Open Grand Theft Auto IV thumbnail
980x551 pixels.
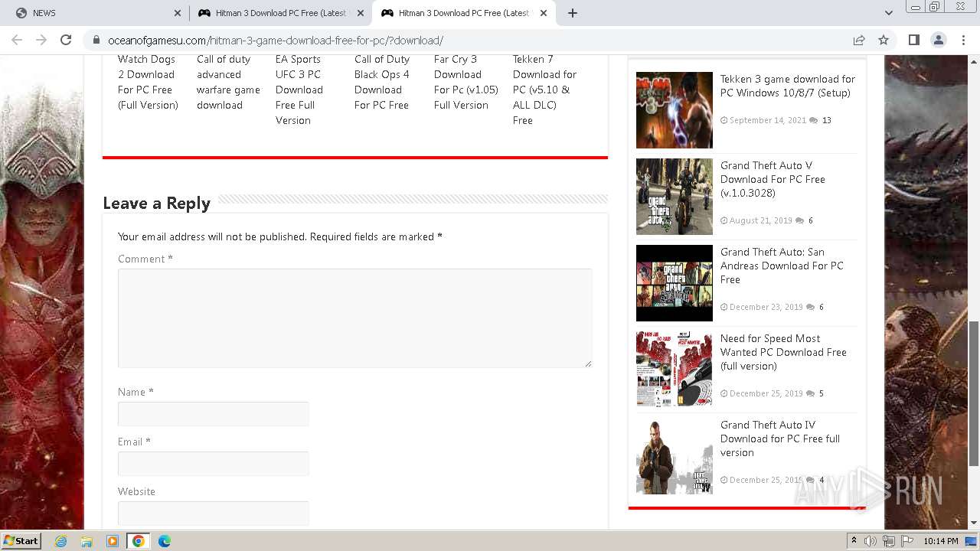click(x=675, y=456)
